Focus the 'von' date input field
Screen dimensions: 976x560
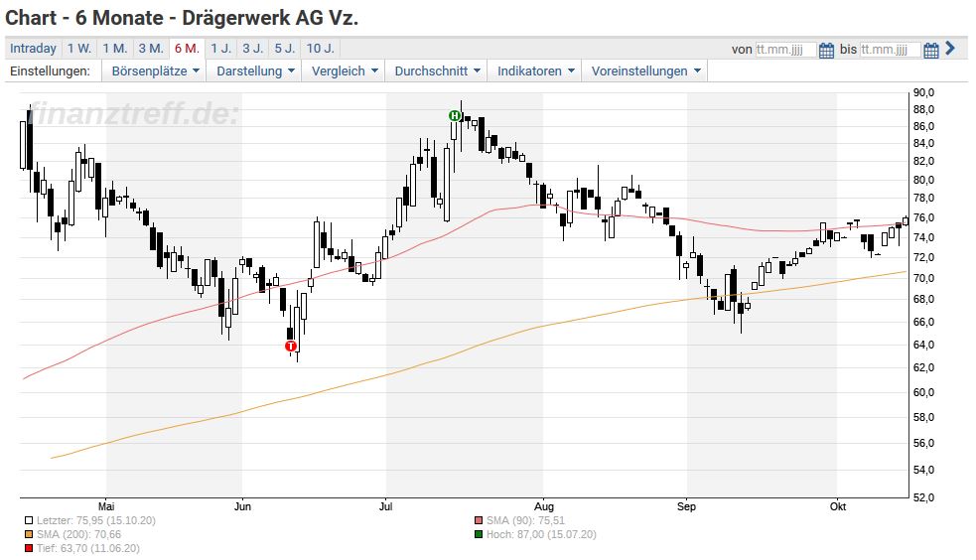coord(785,50)
